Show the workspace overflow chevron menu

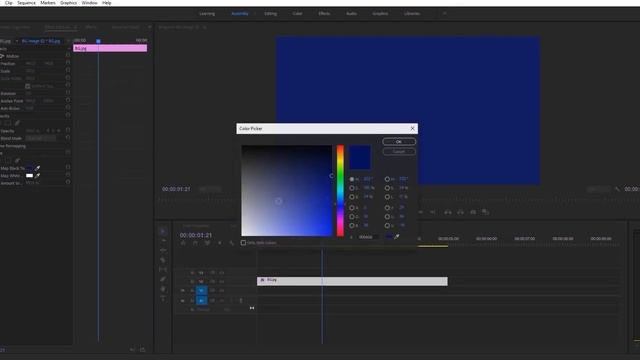(444, 13)
